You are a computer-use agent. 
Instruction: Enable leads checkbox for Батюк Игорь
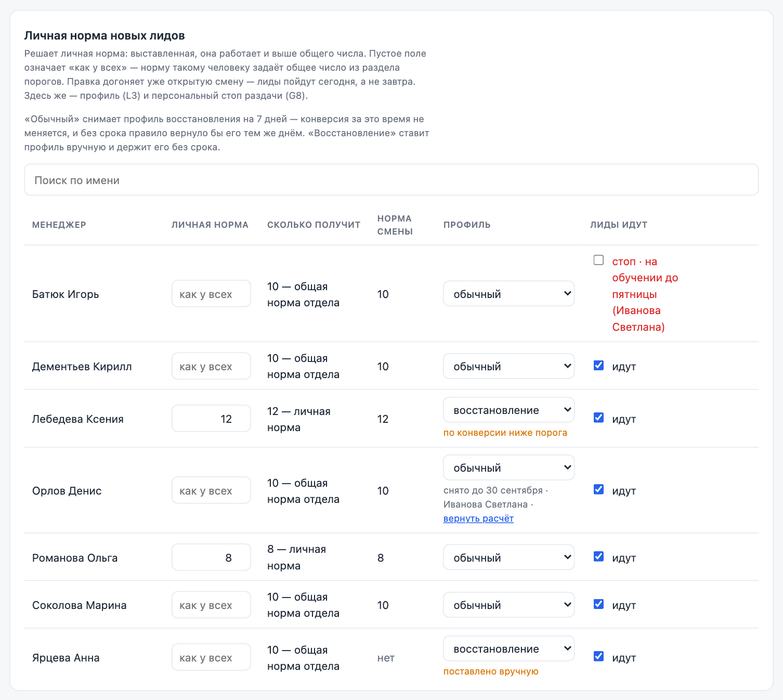tap(598, 260)
